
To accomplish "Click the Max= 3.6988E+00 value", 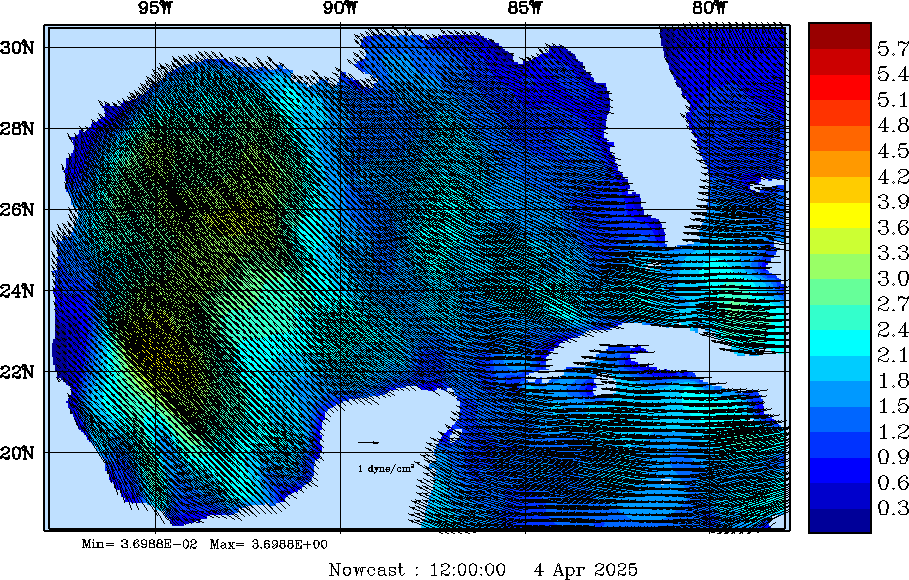I will pyautogui.click(x=268, y=545).
